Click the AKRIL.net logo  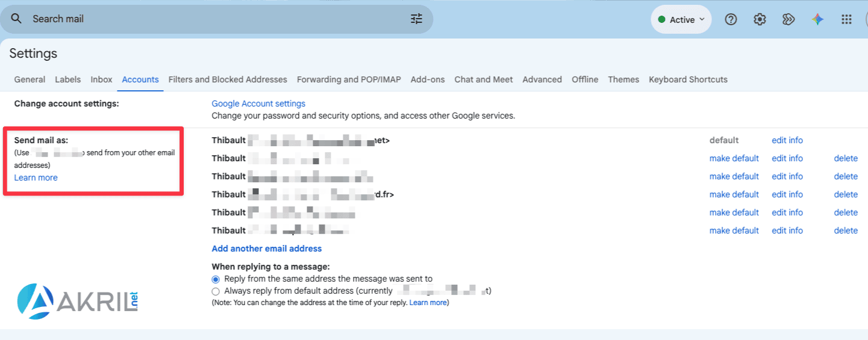(x=79, y=301)
